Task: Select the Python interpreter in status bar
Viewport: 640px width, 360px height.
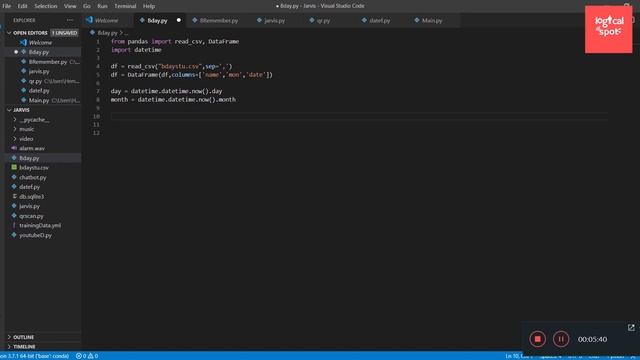Action: pyautogui.click(x=35, y=356)
